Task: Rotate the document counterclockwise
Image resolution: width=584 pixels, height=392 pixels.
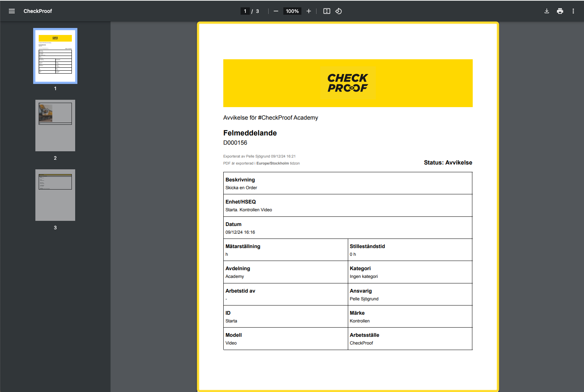Action: click(339, 11)
